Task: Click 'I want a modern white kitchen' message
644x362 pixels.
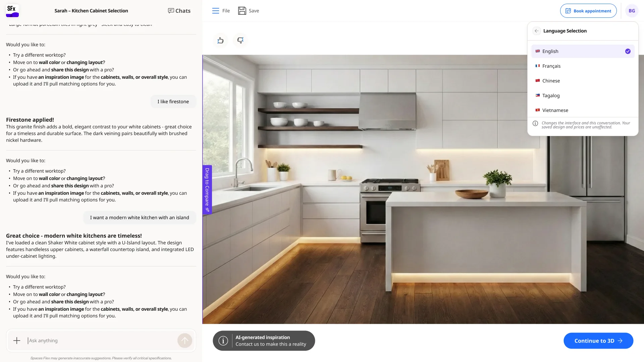Action: pos(140,218)
